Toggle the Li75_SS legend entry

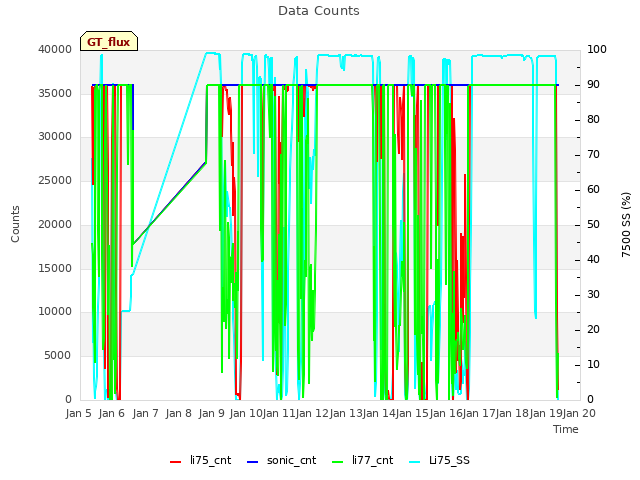440,460
